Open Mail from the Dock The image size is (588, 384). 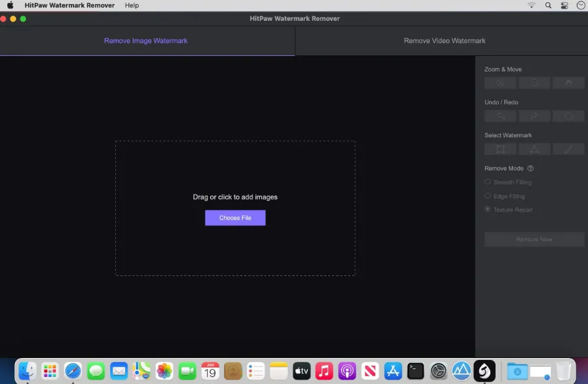[119, 371]
